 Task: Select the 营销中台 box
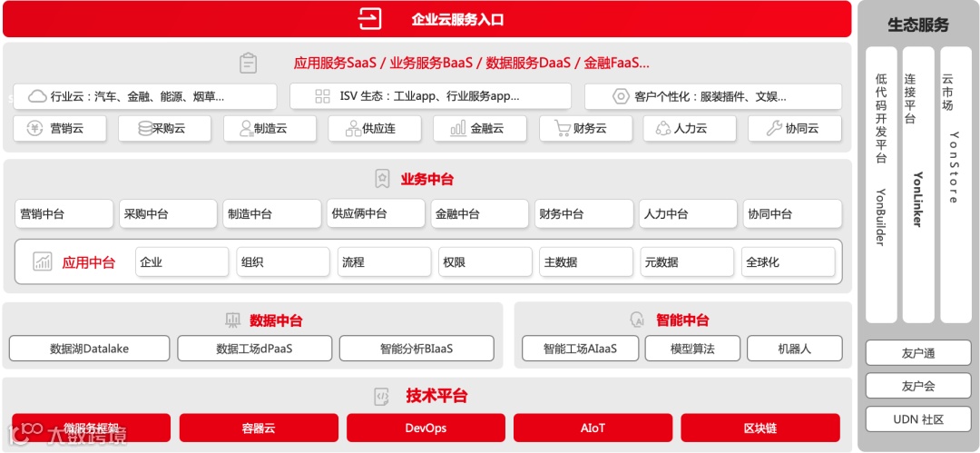click(64, 214)
